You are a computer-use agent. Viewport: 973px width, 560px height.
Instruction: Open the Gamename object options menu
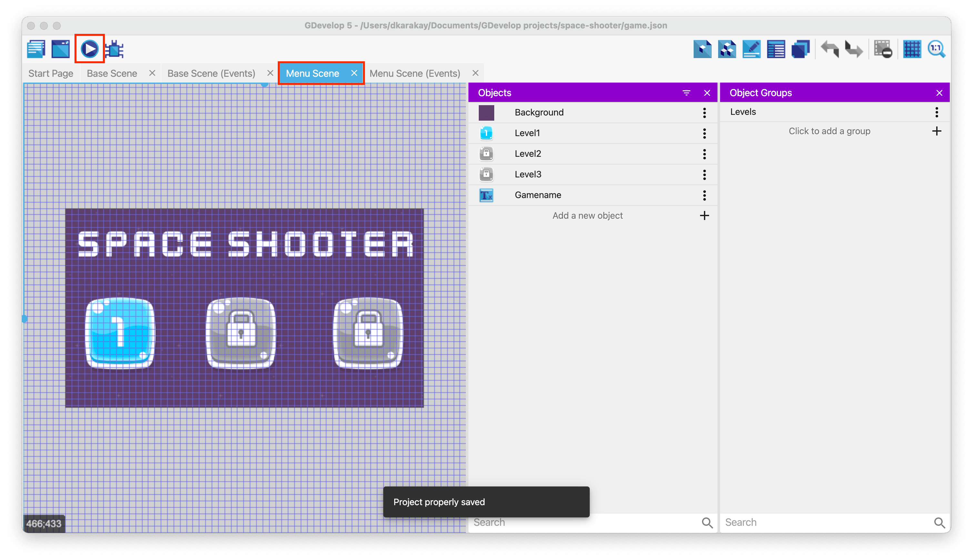[x=704, y=195]
